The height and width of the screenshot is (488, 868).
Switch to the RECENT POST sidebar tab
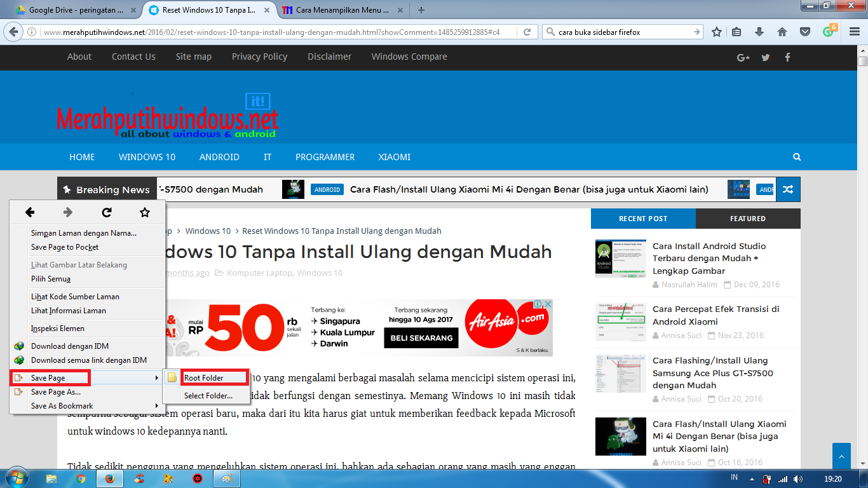pos(643,219)
